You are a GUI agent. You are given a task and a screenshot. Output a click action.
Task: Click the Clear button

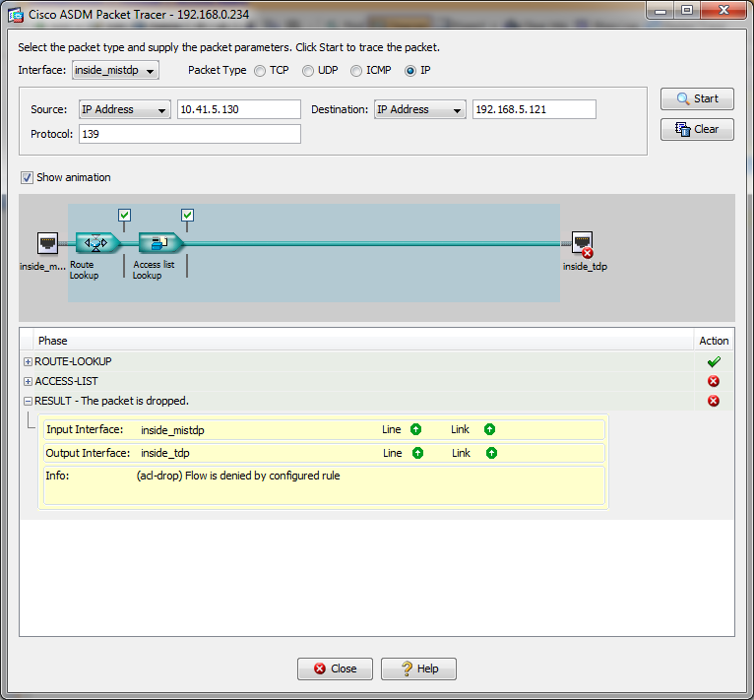pos(697,129)
